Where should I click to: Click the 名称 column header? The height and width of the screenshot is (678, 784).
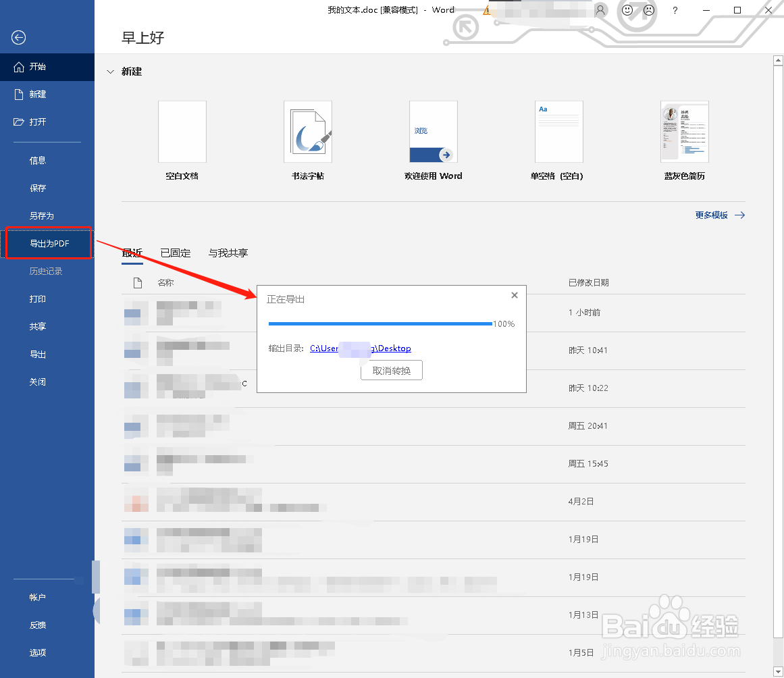[165, 283]
